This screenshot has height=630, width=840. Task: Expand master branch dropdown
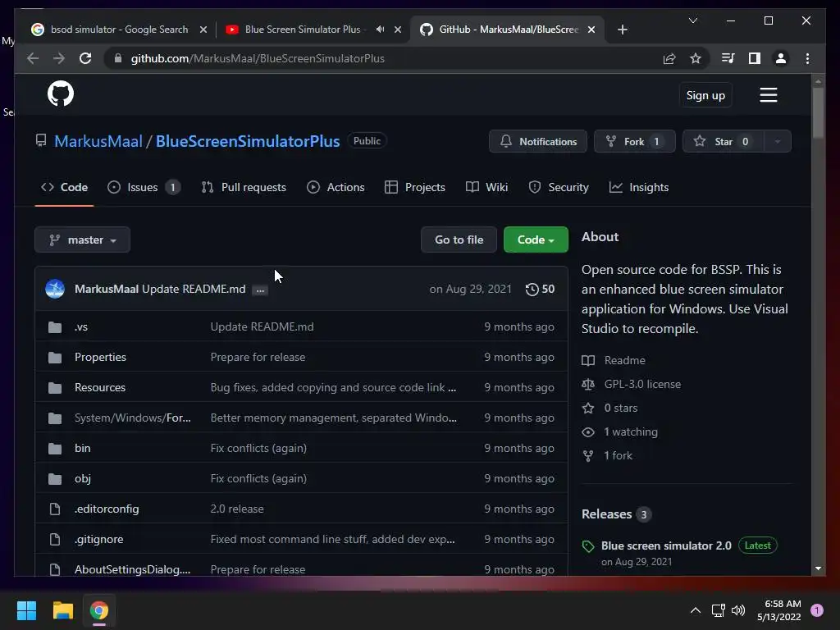(x=83, y=240)
